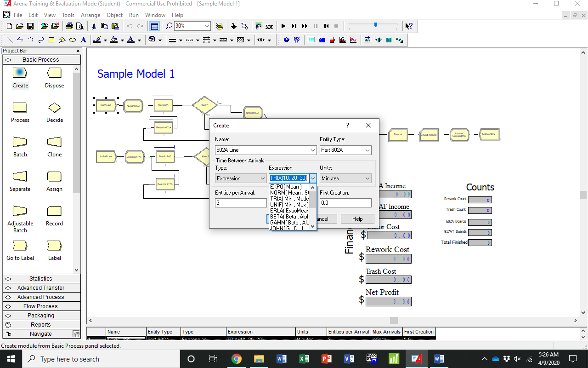Select the Record module in Project Bar
588x368 pixels.
click(54, 215)
